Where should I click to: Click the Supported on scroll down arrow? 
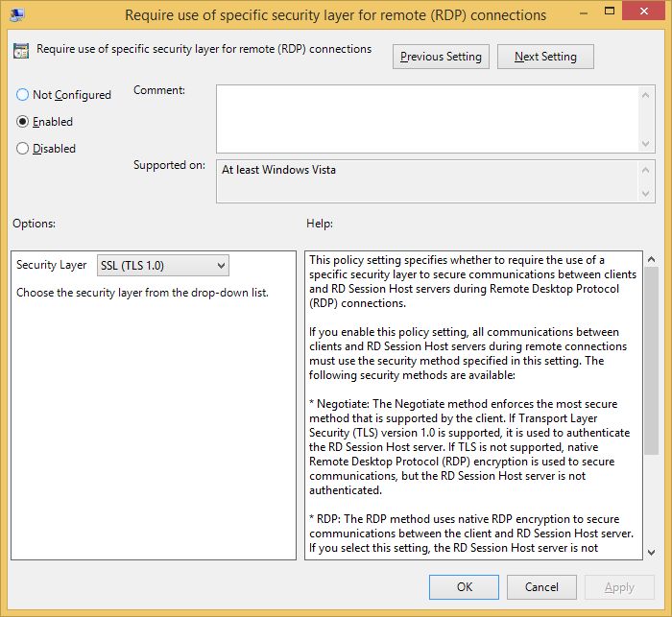click(x=646, y=194)
